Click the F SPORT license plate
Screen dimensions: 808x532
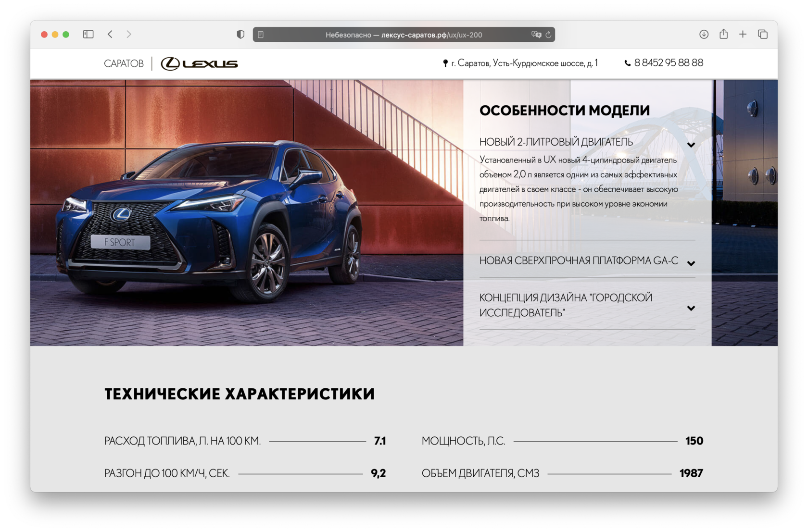pos(120,242)
